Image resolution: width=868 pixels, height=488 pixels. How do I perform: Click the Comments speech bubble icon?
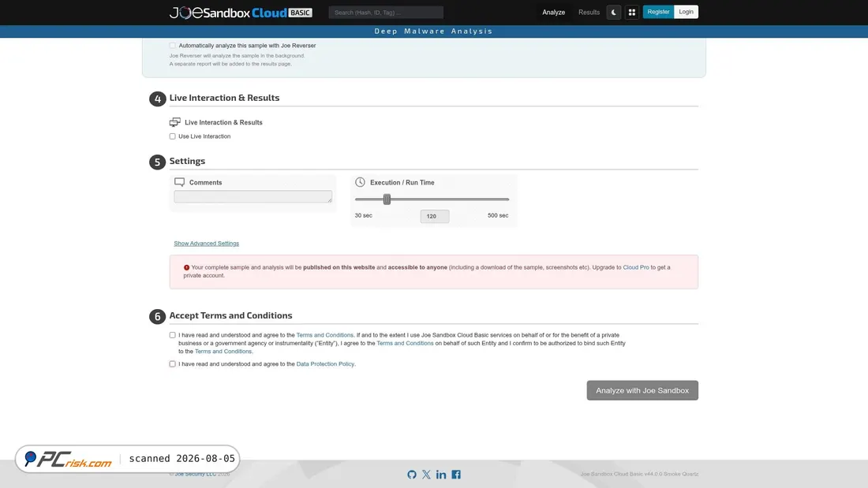tap(179, 182)
